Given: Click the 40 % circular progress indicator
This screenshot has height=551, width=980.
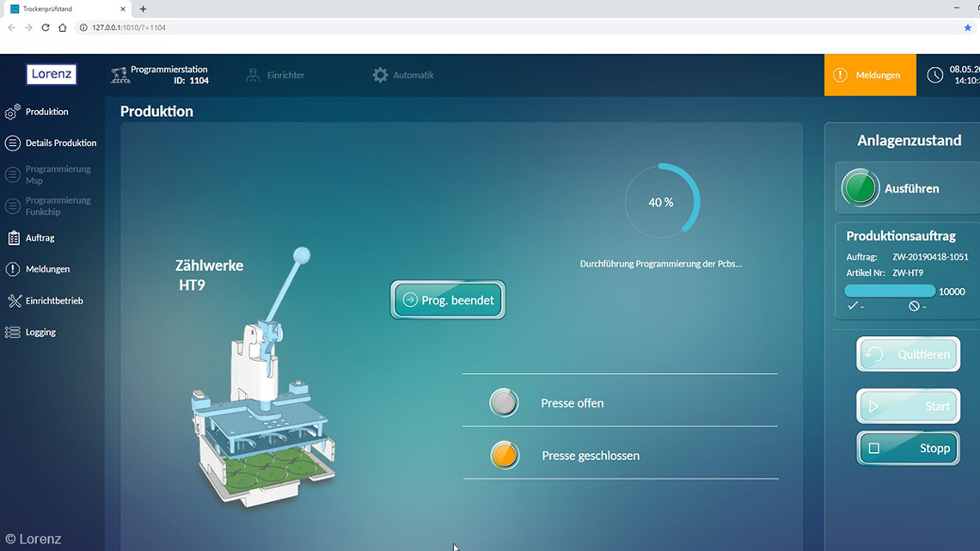Looking at the screenshot, I should pos(661,202).
